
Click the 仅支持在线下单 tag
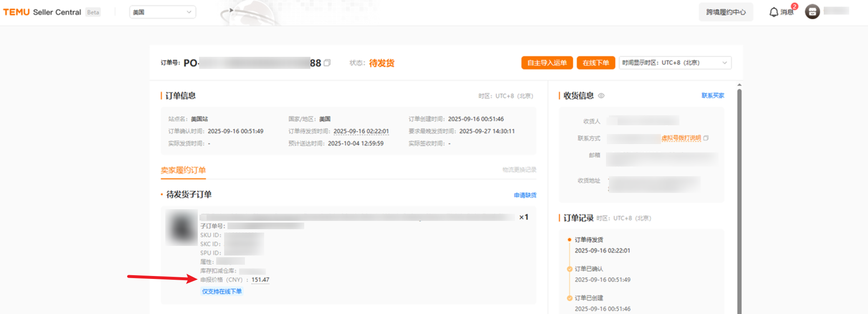pos(222,291)
